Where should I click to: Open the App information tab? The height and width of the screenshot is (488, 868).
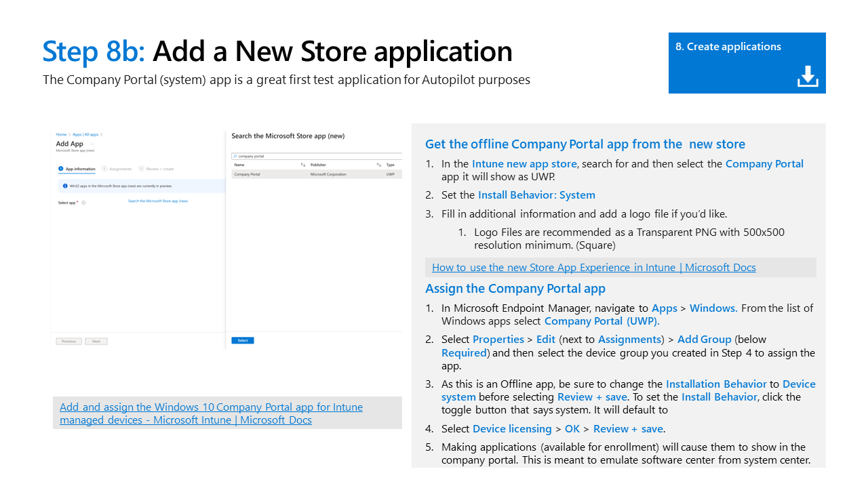pos(77,169)
